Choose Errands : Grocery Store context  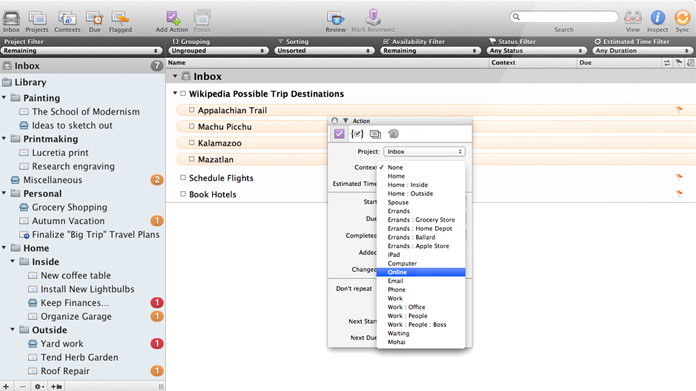[421, 220]
